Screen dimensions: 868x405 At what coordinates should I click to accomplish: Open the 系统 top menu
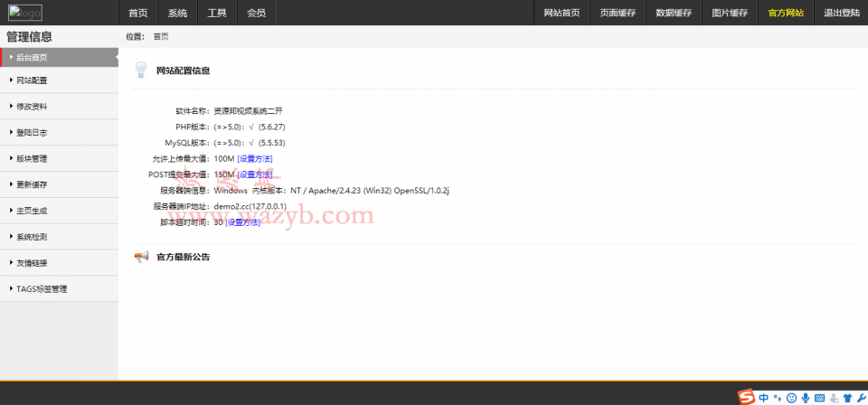click(178, 13)
